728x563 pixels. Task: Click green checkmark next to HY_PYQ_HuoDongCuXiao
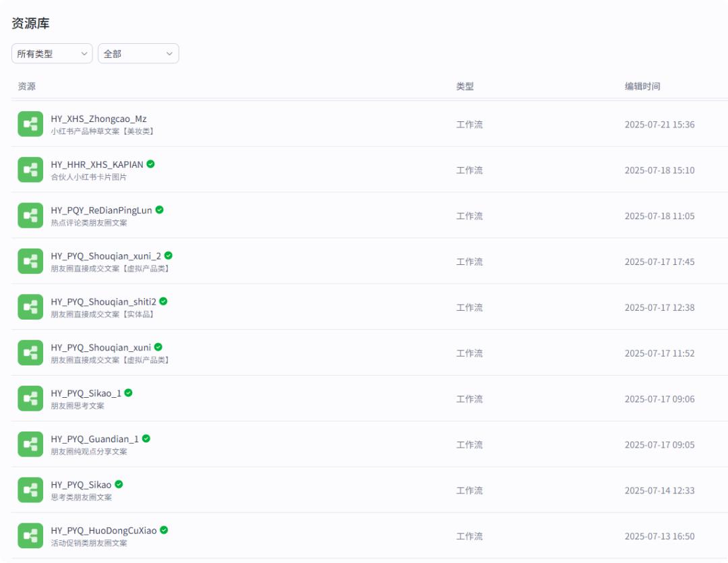[x=164, y=530]
